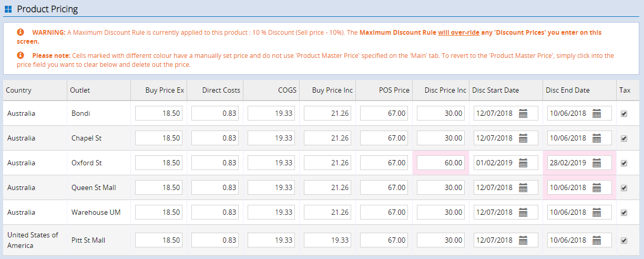Click the Please note exclamation icon

[21, 55]
